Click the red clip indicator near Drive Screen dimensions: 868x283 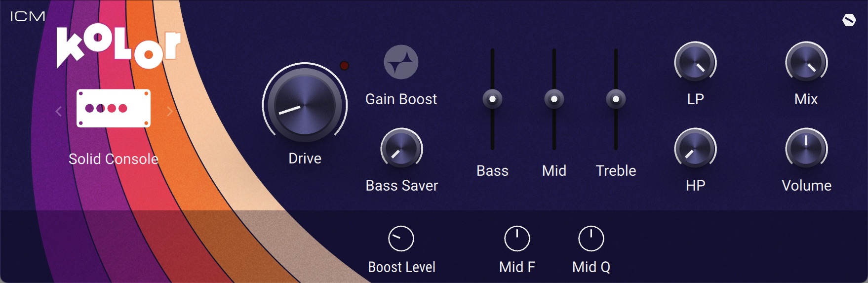pyautogui.click(x=344, y=66)
